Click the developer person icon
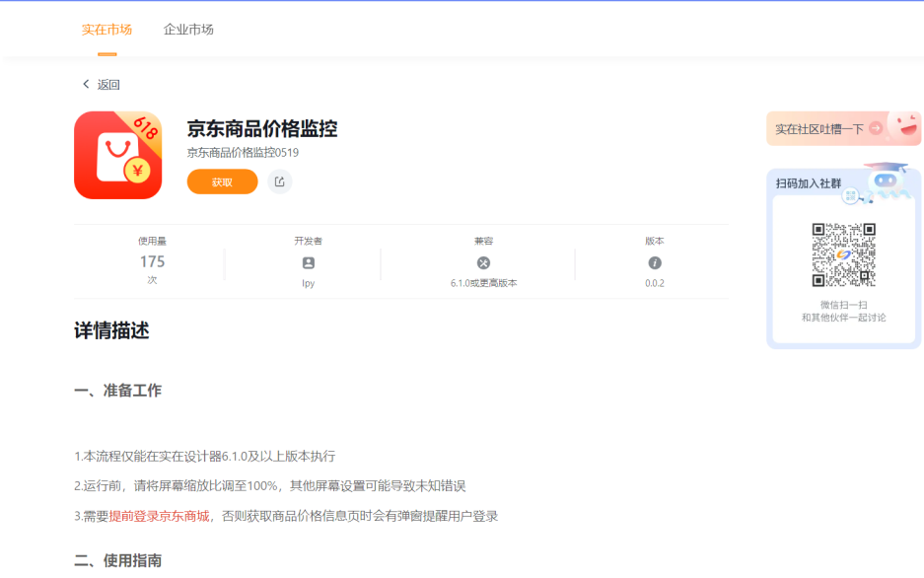Screen dimensions: 924x578 click(308, 263)
